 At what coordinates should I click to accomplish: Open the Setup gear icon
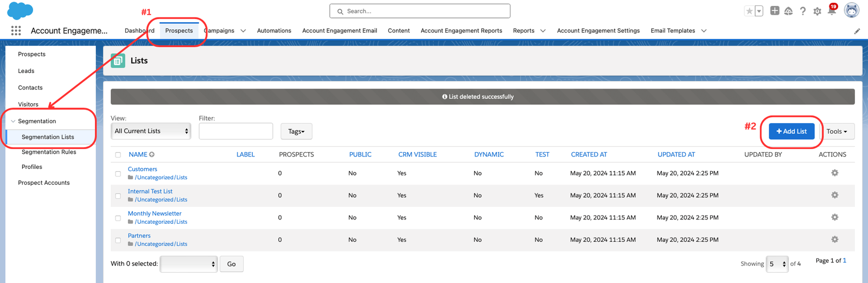(x=817, y=11)
